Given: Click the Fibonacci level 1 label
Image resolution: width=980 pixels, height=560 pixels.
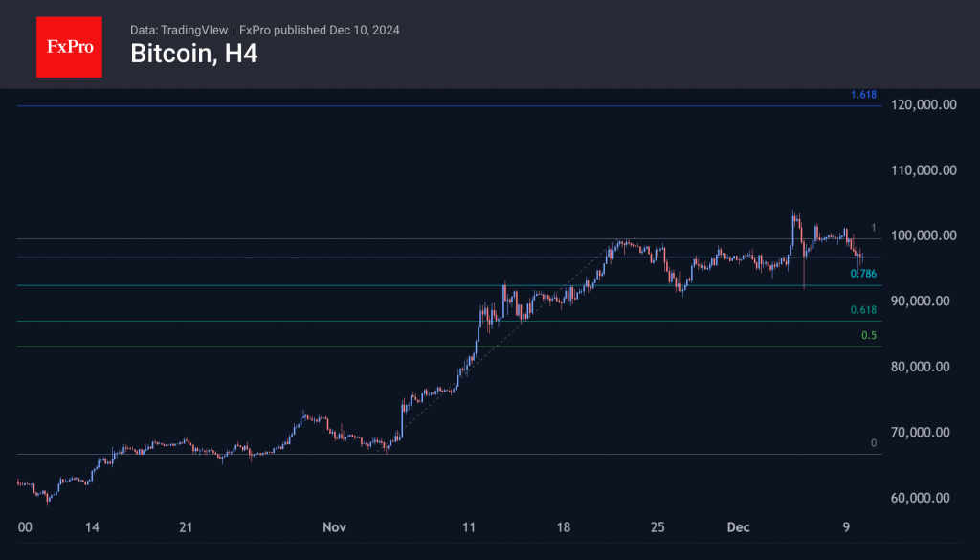Looking at the screenshot, I should point(874,228).
